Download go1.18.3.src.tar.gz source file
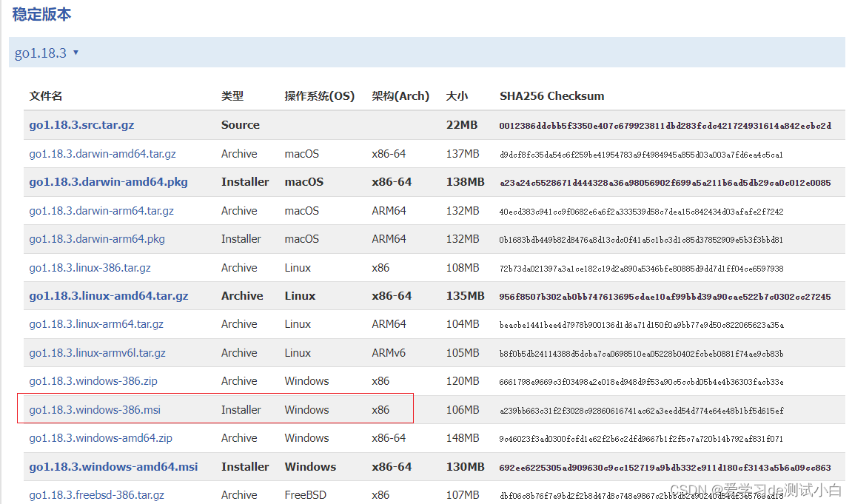The image size is (852, 504). pos(81,125)
